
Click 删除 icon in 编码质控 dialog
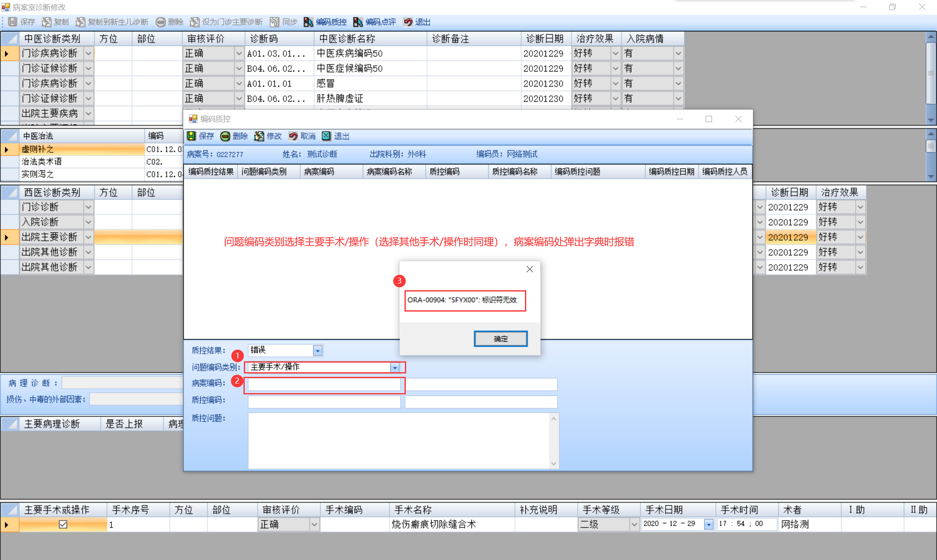coord(225,136)
